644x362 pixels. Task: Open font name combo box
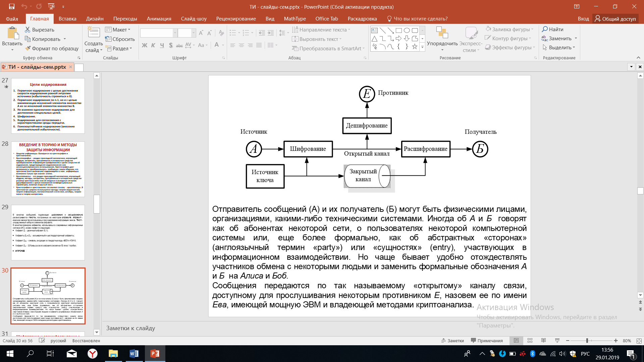[159, 33]
